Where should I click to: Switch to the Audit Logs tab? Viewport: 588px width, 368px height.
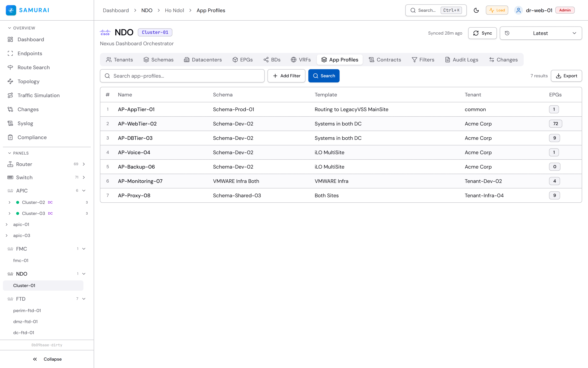coord(462,60)
